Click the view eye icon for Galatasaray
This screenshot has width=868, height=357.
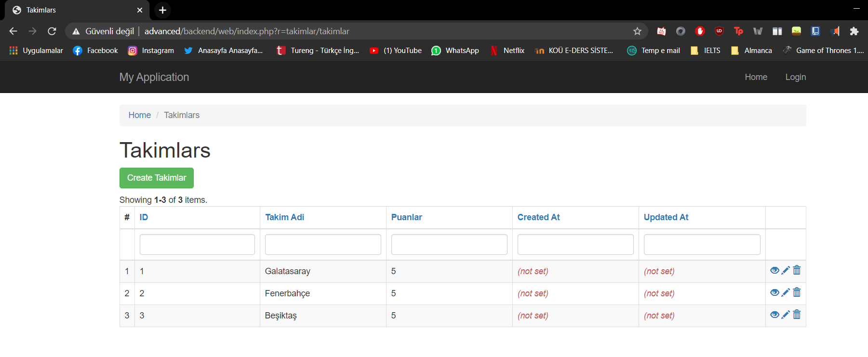click(775, 271)
